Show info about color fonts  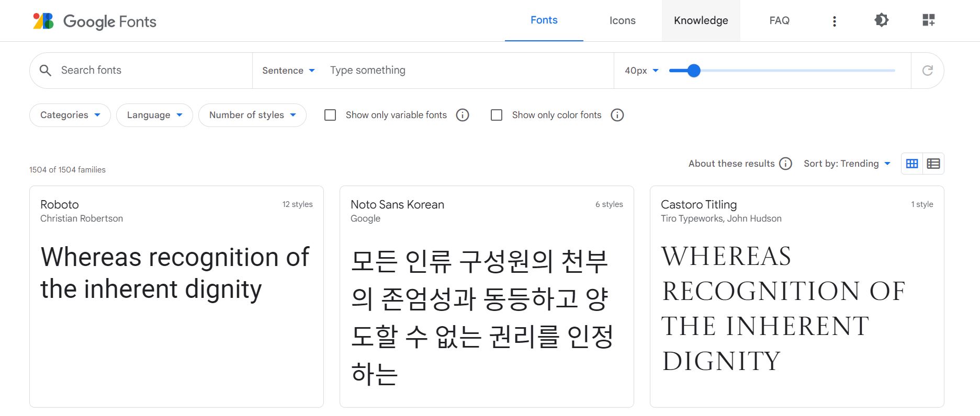pos(617,115)
